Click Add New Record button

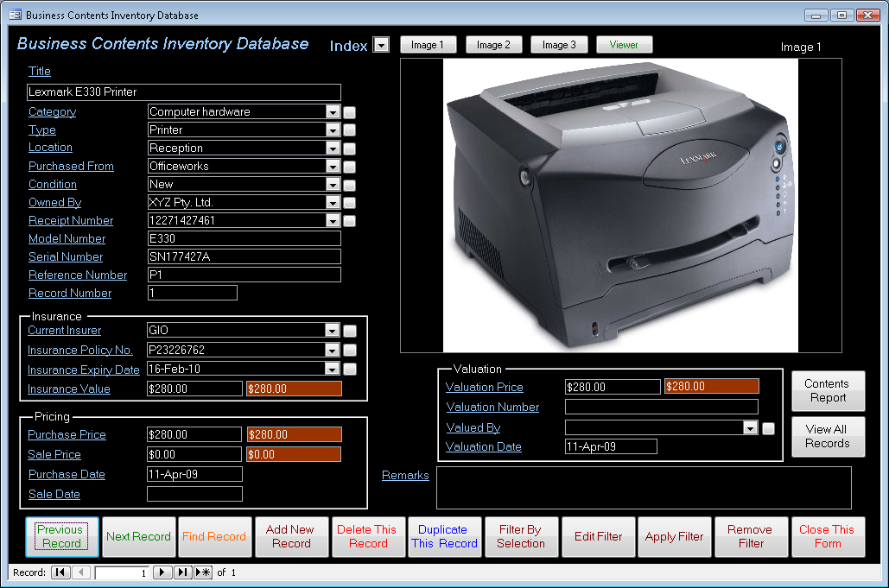pos(291,536)
